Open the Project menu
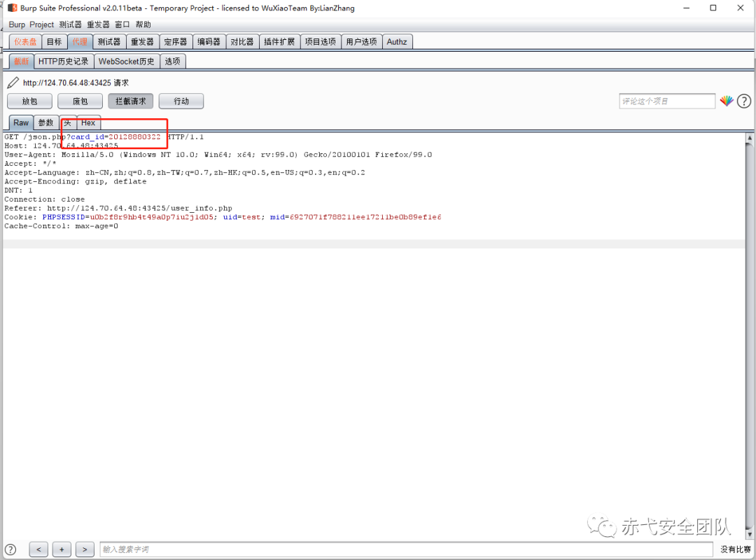Screen dimensions: 756x560 point(41,24)
